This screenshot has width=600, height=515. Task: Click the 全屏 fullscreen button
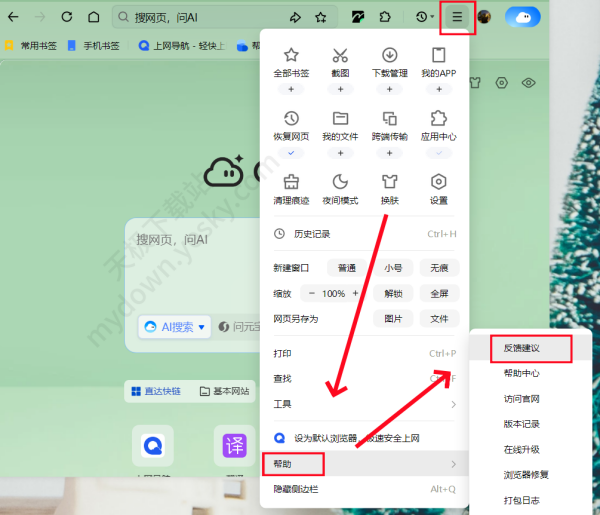439,293
